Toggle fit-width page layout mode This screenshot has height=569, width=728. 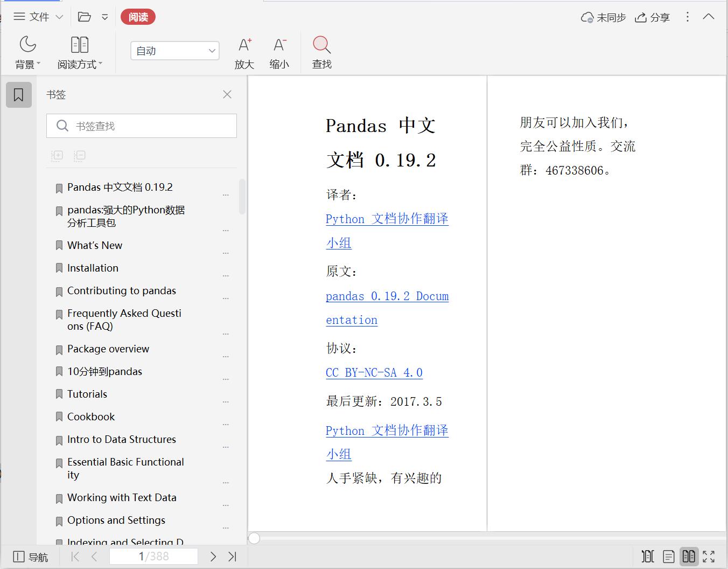click(648, 556)
